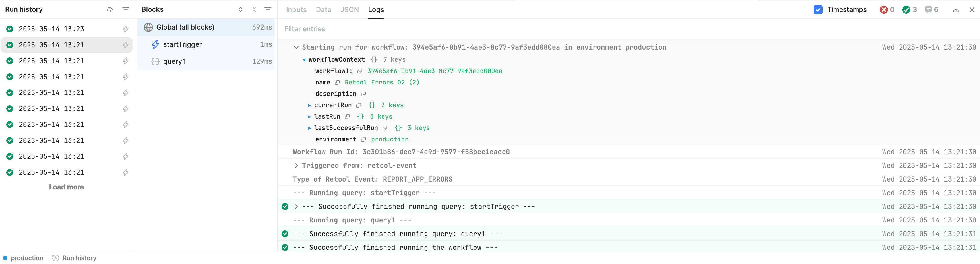Select the Global (all blocks) globe icon

[148, 27]
